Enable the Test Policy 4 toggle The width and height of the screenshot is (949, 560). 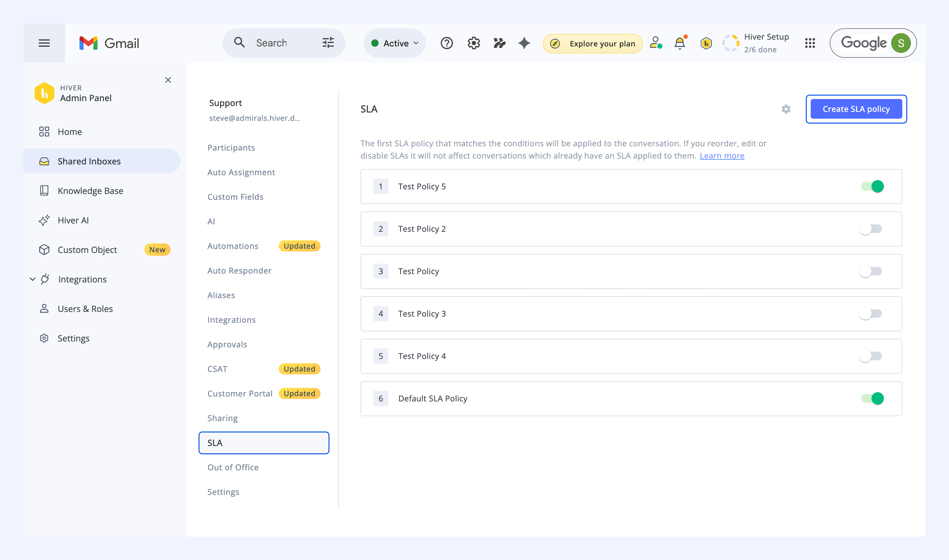[871, 356]
